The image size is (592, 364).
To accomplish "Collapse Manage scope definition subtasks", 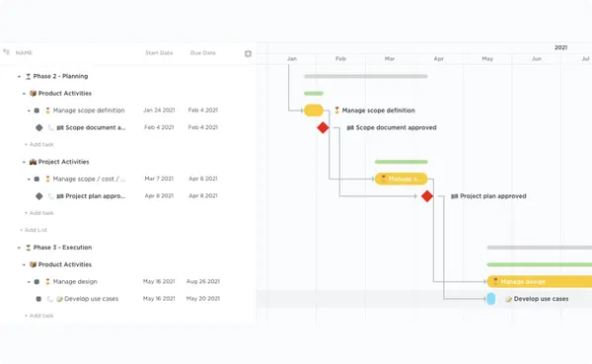I will click(29, 110).
